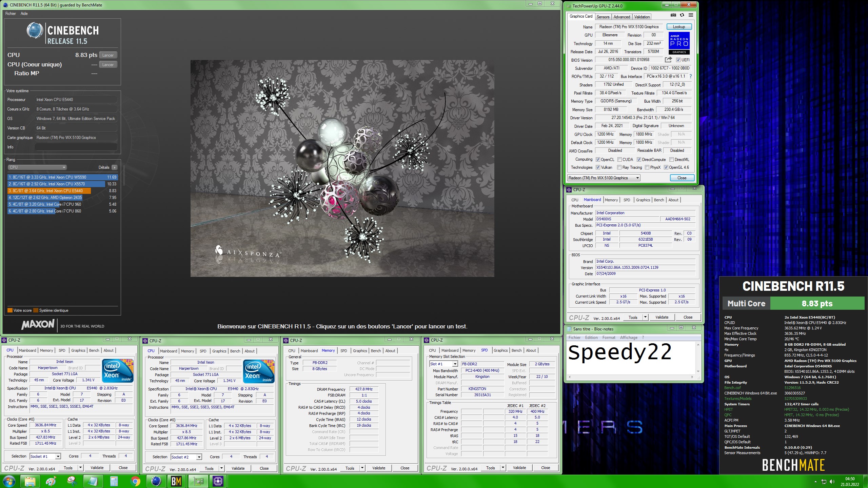This screenshot has height=488, width=868.
Task: Switch to the Advanced tab in GPU-Z
Action: click(x=622, y=17)
